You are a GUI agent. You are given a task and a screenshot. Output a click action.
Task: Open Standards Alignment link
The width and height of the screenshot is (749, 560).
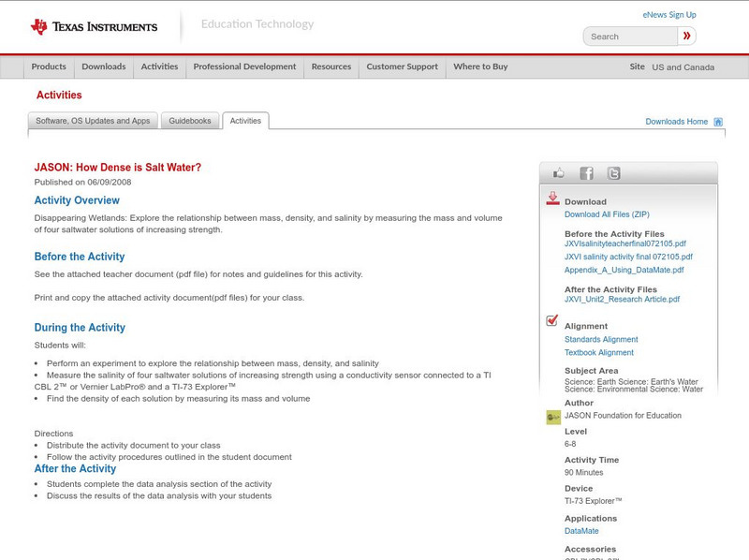(x=601, y=339)
